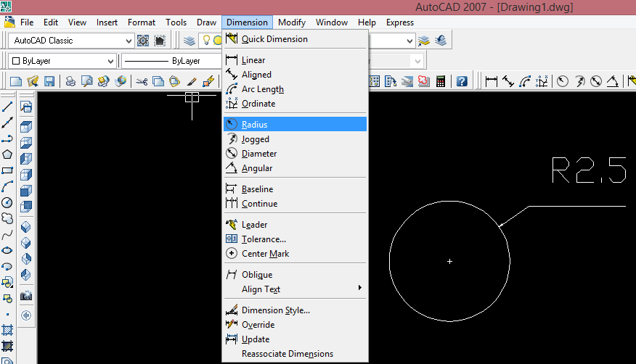Click the Publish icon in the toolbar
636x364 pixels.
[x=103, y=81]
